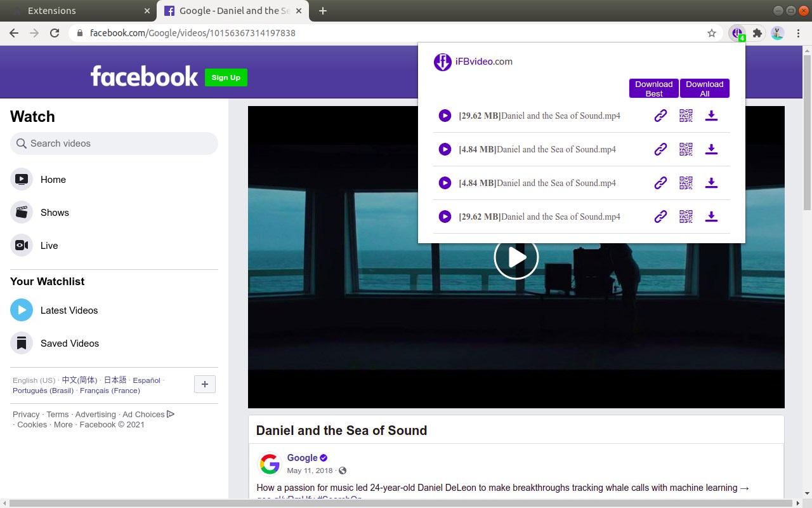Image resolution: width=812 pixels, height=508 pixels.
Task: Open the Ad Choices footer link
Action: tap(148, 414)
